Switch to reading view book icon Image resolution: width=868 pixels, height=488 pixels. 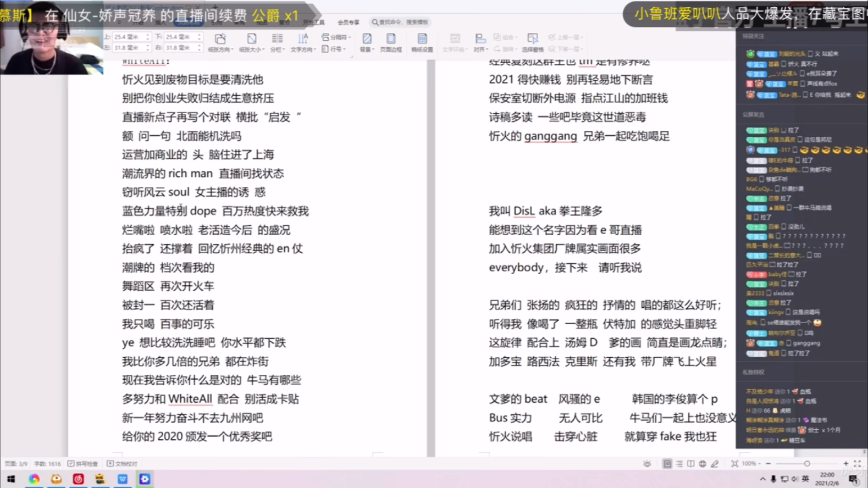[690, 464]
